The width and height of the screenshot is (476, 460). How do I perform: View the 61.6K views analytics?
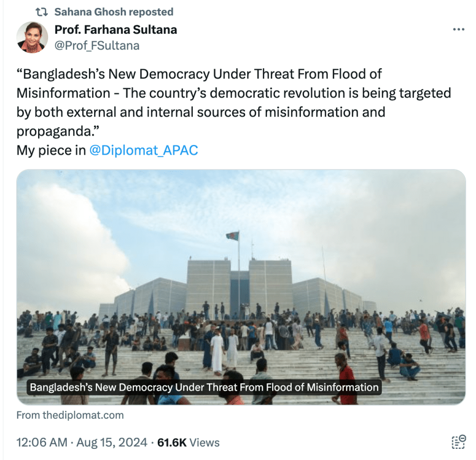pos(188,443)
